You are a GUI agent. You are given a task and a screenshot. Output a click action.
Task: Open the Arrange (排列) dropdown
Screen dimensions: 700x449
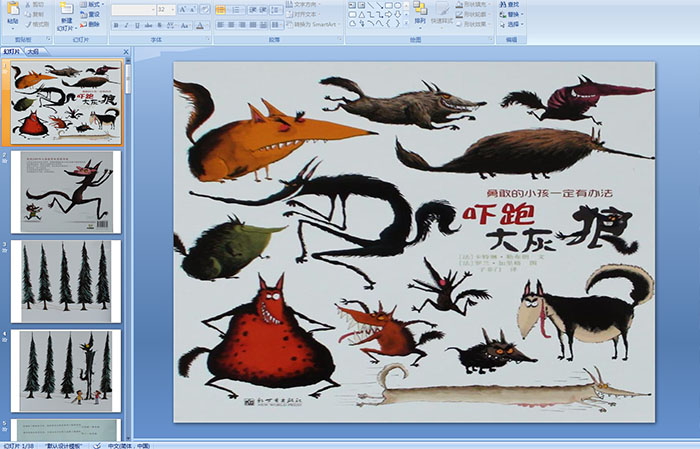[420, 16]
